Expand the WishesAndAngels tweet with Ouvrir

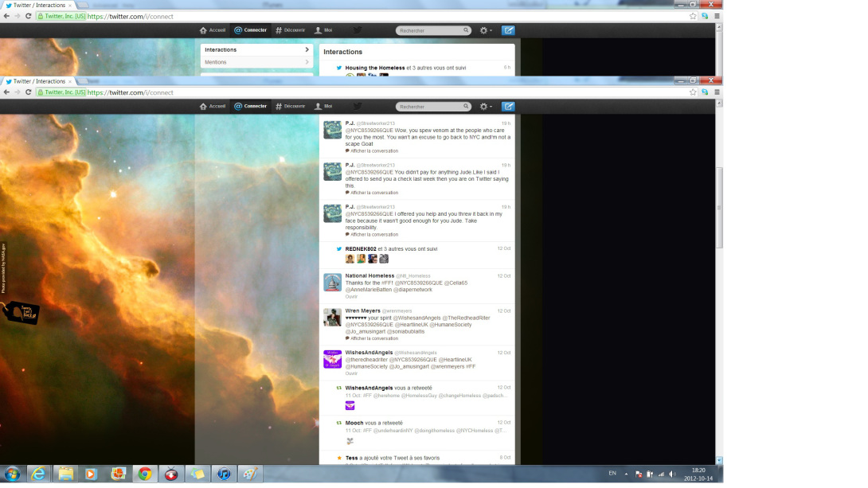tap(351, 373)
